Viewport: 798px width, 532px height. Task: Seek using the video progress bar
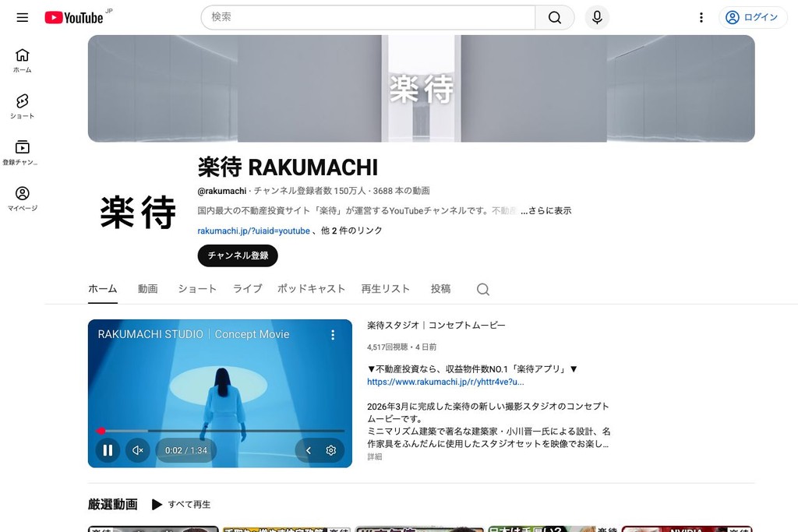point(218,430)
